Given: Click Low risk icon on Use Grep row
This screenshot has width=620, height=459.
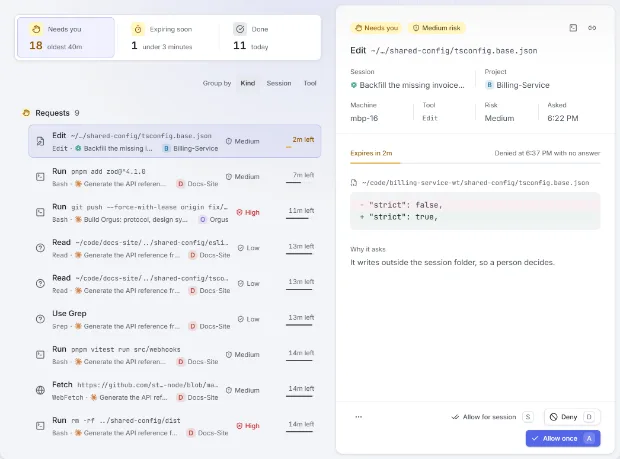Looking at the screenshot, I should pyautogui.click(x=240, y=319).
